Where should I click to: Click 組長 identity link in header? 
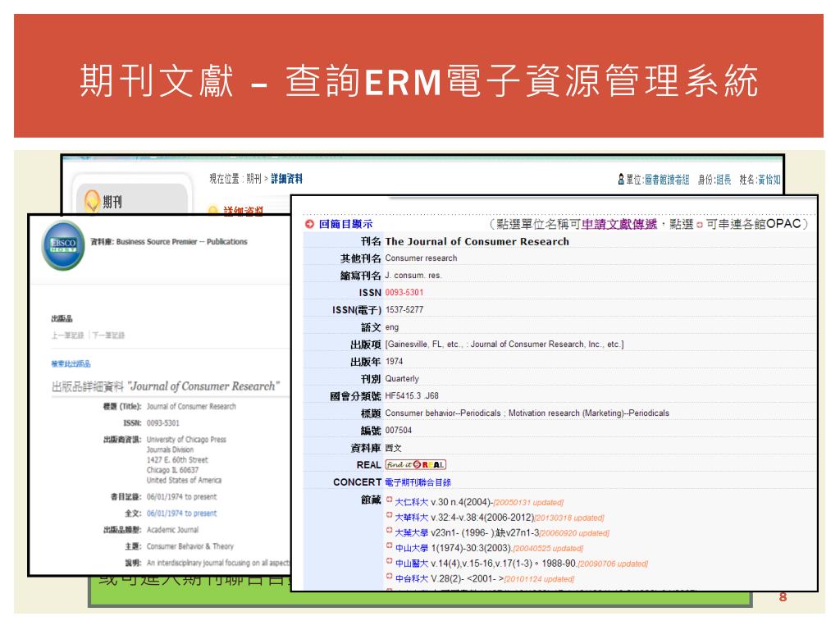[724, 180]
